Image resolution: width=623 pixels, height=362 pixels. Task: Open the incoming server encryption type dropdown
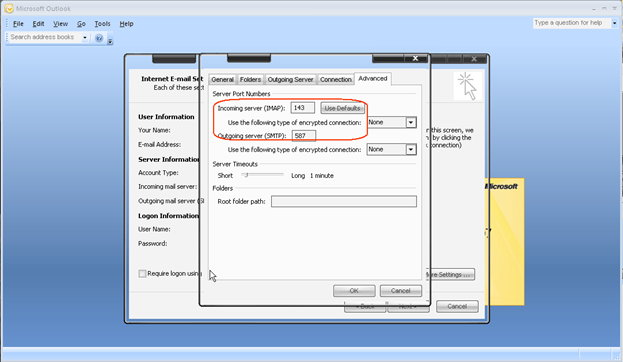411,122
